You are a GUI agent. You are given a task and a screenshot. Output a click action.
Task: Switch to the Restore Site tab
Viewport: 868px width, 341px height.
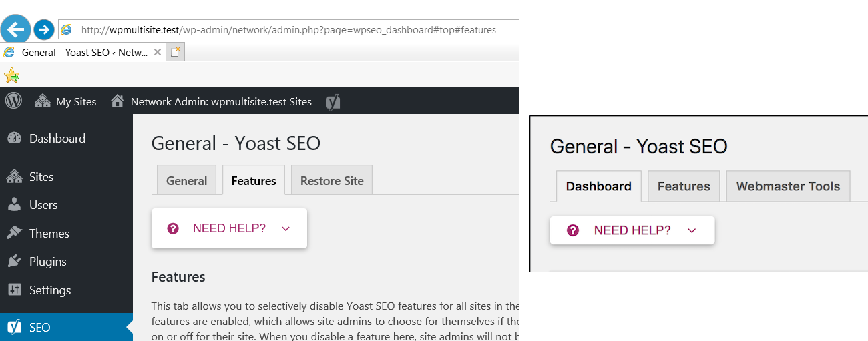click(x=332, y=180)
